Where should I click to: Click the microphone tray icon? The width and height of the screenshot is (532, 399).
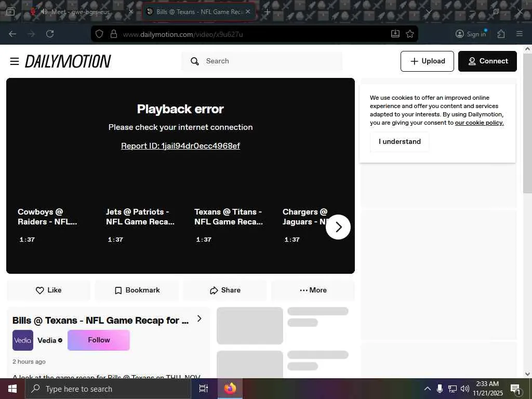[440, 389]
